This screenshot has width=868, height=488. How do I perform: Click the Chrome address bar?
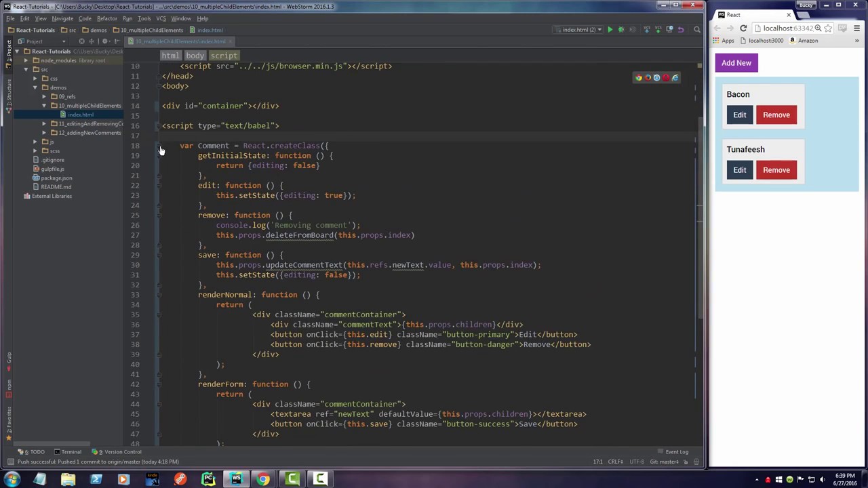[x=787, y=28]
